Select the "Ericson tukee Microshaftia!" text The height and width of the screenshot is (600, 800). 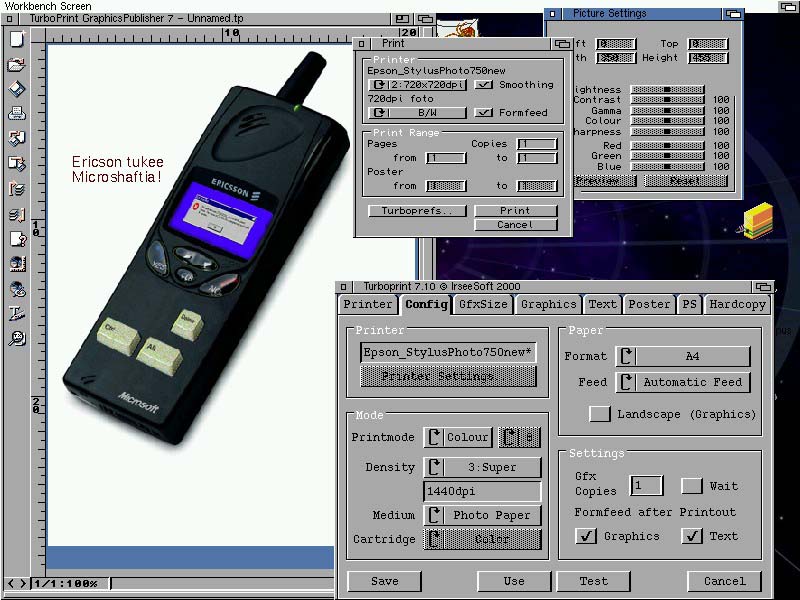(x=118, y=169)
